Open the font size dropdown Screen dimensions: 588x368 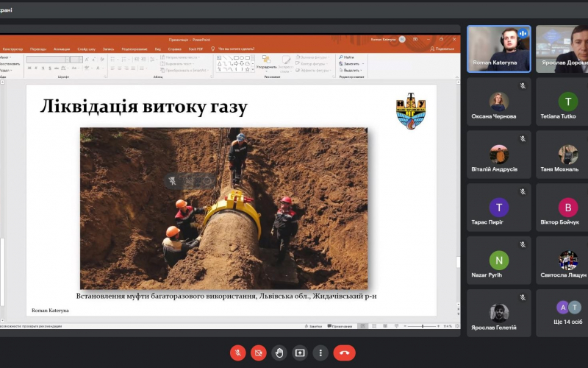(81, 60)
